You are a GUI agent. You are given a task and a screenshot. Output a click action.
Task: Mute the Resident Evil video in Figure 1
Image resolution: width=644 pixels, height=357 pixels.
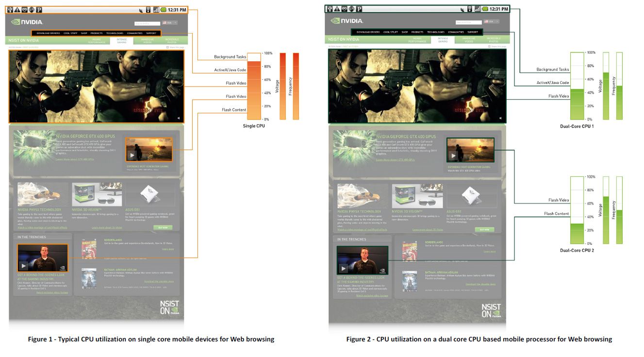tap(179, 118)
